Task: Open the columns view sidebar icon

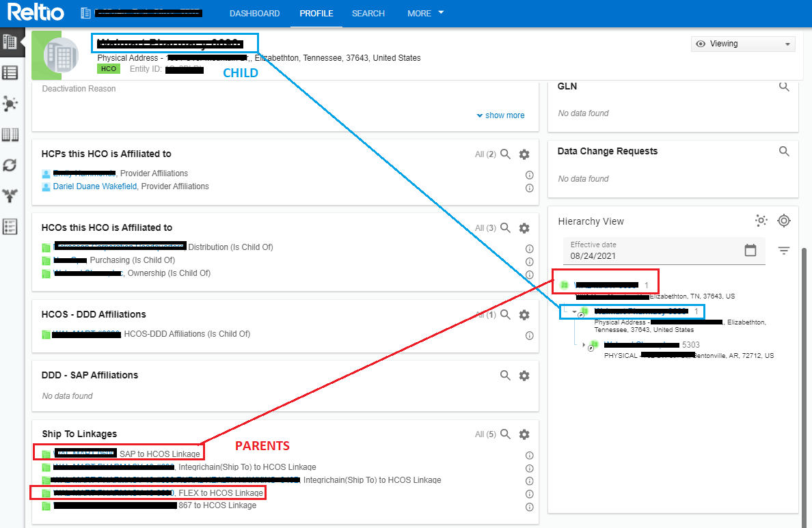Action: pyautogui.click(x=10, y=135)
